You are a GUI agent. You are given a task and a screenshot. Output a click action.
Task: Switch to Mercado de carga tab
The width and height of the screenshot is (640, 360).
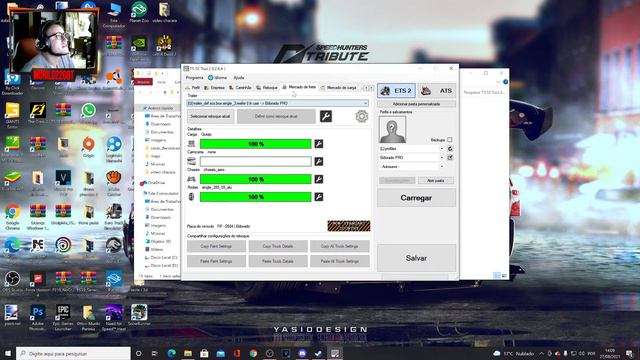click(339, 87)
